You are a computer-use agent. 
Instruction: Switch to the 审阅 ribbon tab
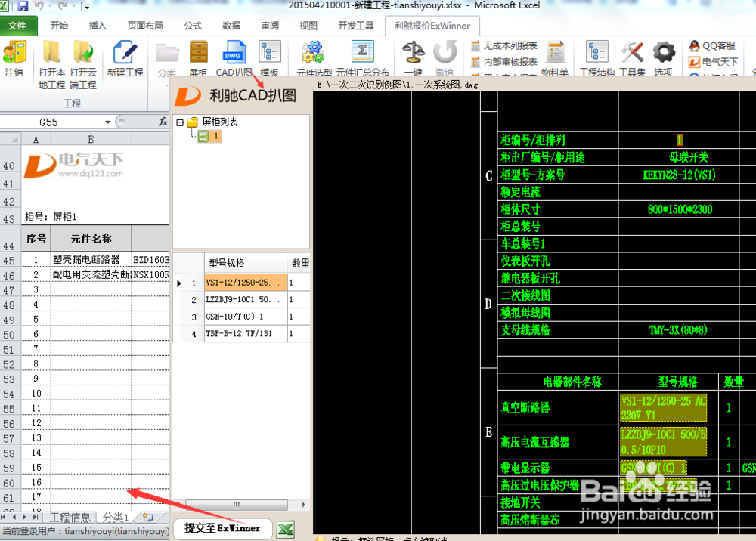(270, 26)
